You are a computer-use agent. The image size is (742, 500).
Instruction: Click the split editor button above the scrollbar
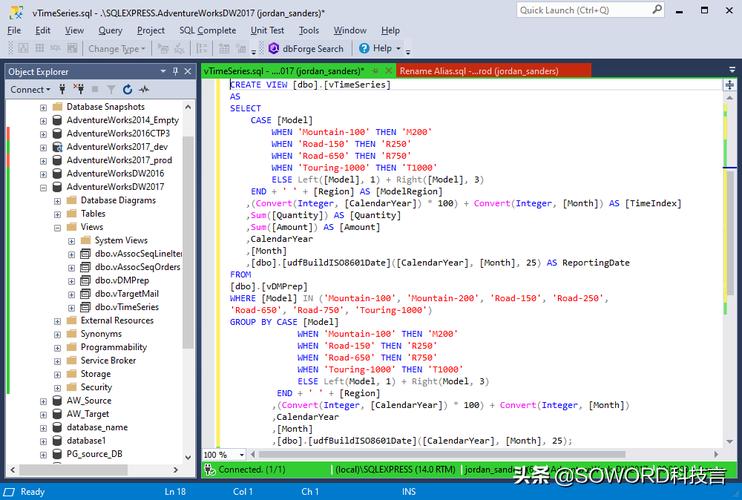click(x=729, y=85)
